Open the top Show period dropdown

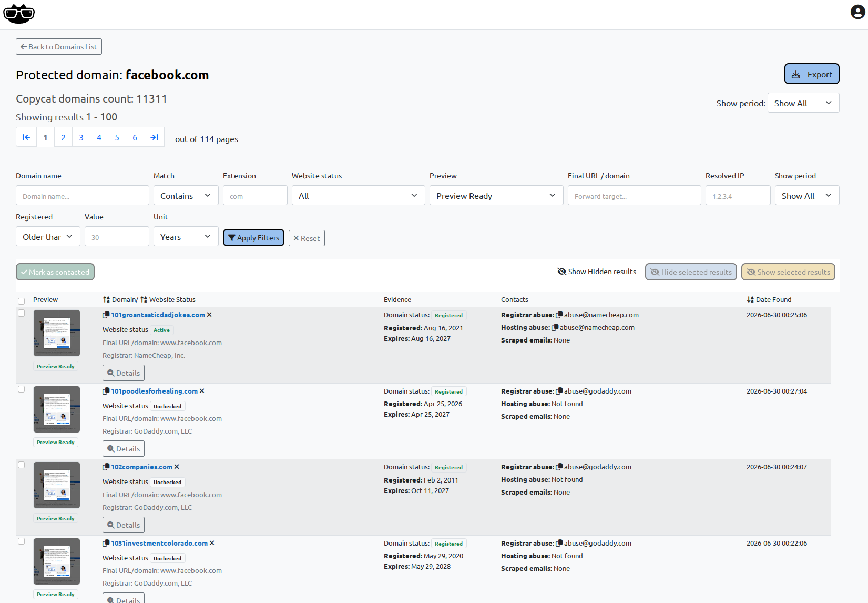pyautogui.click(x=803, y=103)
